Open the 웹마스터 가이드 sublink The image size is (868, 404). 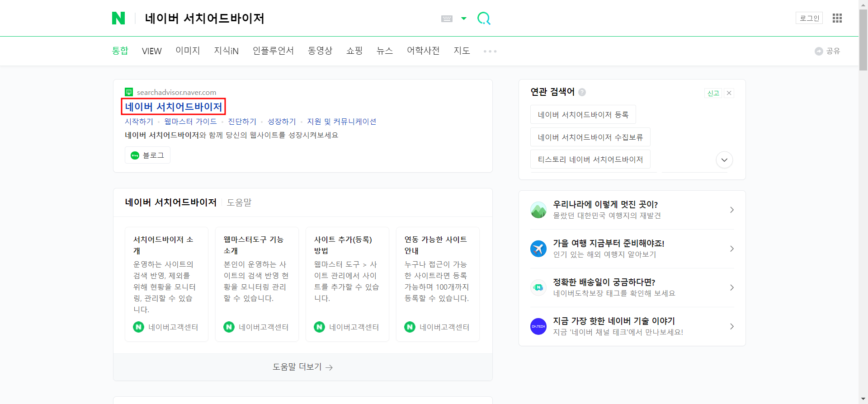[191, 122]
